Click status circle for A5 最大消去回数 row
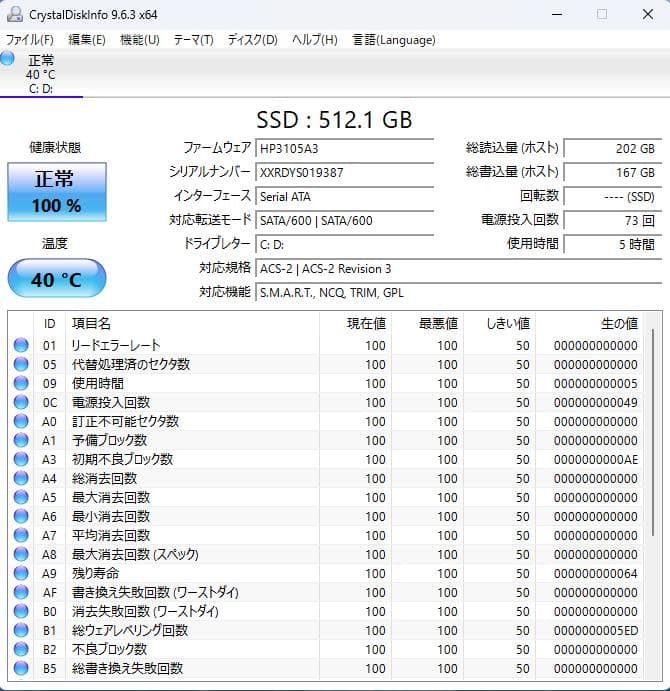Screen dimensions: 670x691 (x=21, y=497)
